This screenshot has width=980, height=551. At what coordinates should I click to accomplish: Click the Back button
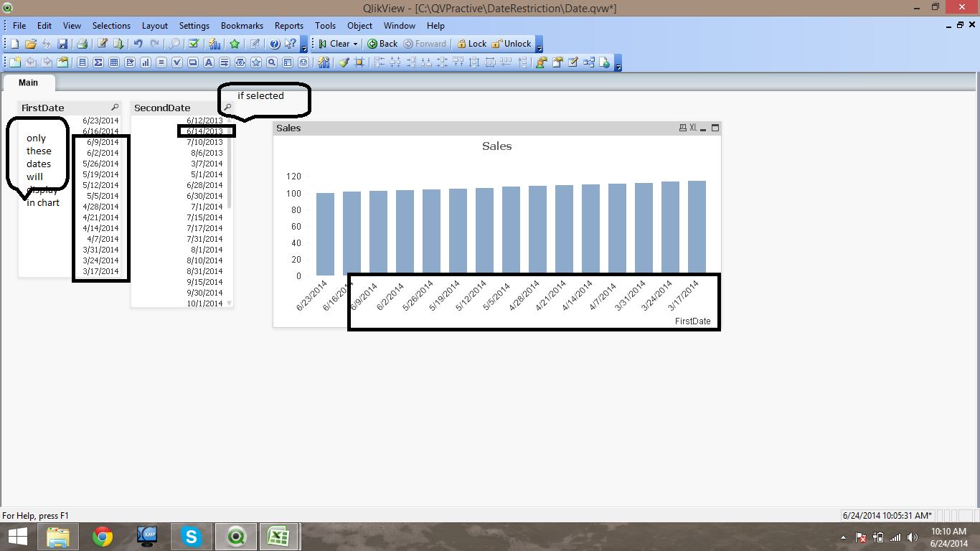(x=382, y=44)
